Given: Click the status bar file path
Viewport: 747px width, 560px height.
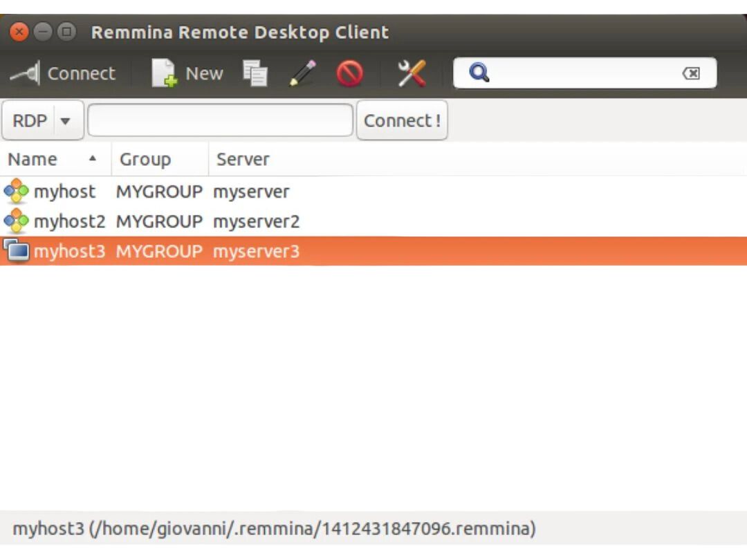Looking at the screenshot, I should (275, 529).
